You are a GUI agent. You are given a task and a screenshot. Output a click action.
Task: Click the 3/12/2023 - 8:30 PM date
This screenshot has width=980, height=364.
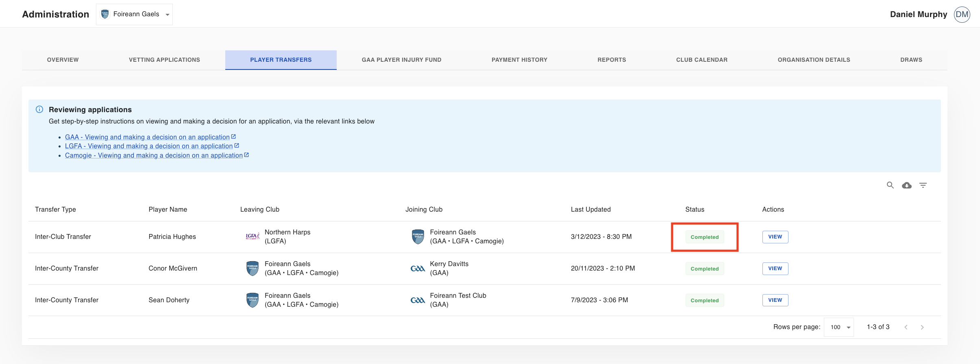point(601,236)
